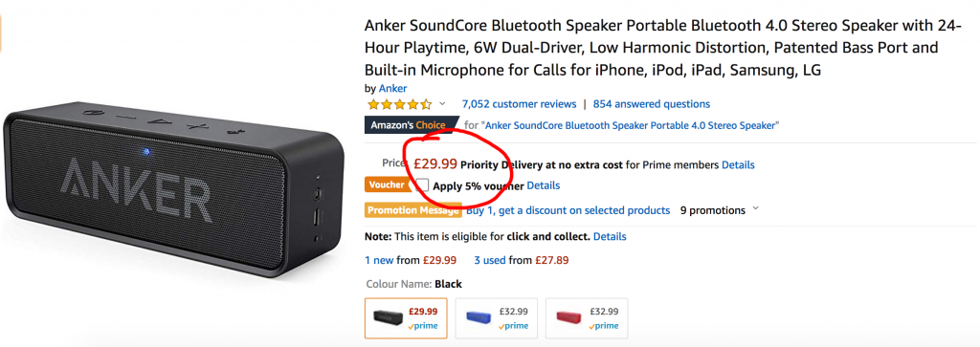Viewport: 980px width, 347px height.
Task: Select the blue speaker colour option
Action: pos(497,318)
